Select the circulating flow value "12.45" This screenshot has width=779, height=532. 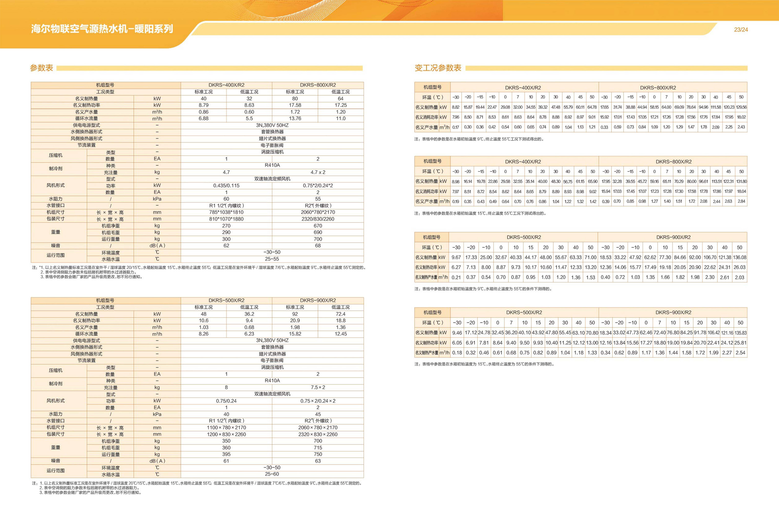pyautogui.click(x=340, y=334)
